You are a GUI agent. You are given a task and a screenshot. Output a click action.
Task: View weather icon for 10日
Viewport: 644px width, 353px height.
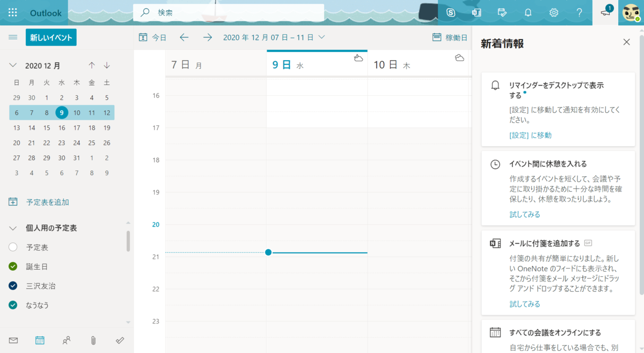(x=459, y=58)
